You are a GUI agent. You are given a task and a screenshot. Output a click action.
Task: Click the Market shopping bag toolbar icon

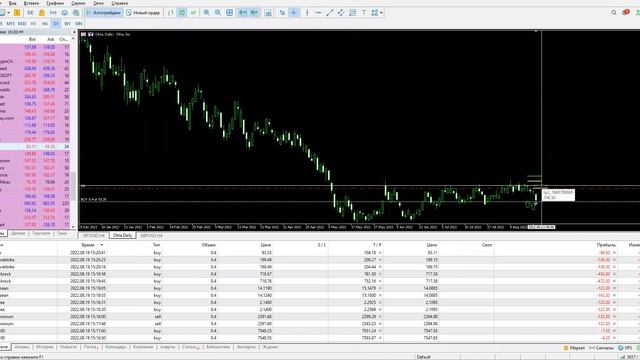pyautogui.click(x=42, y=13)
